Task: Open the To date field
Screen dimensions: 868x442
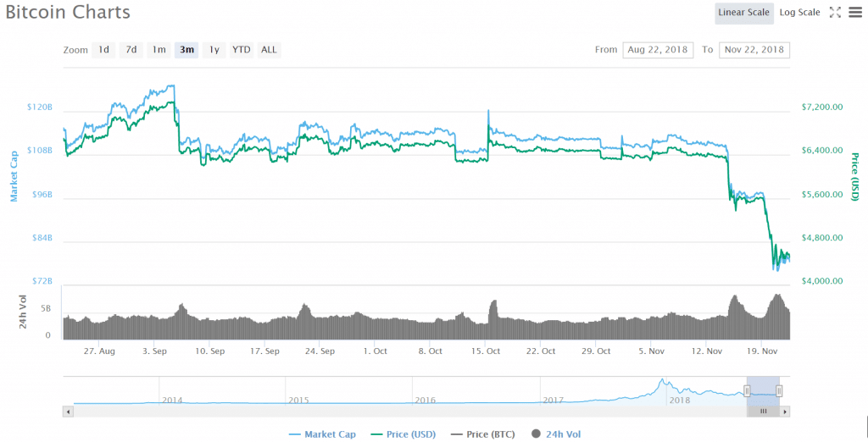Action: (754, 49)
